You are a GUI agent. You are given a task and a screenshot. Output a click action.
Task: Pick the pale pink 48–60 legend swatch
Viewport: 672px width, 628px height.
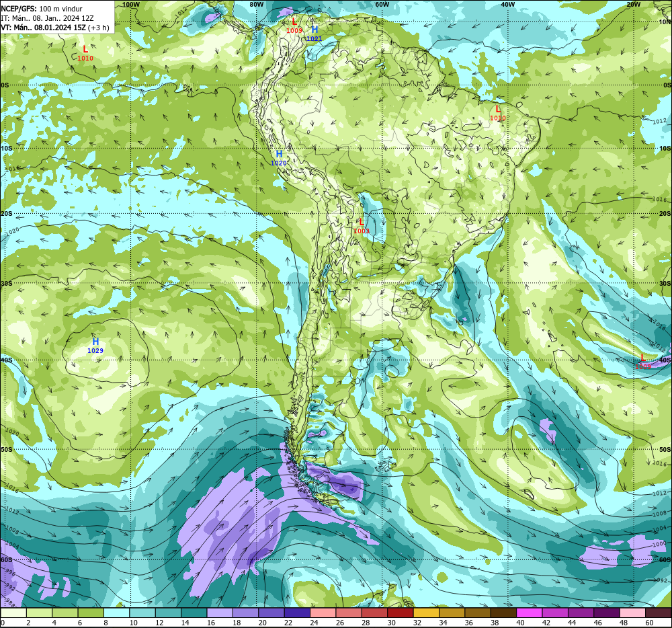632,613
